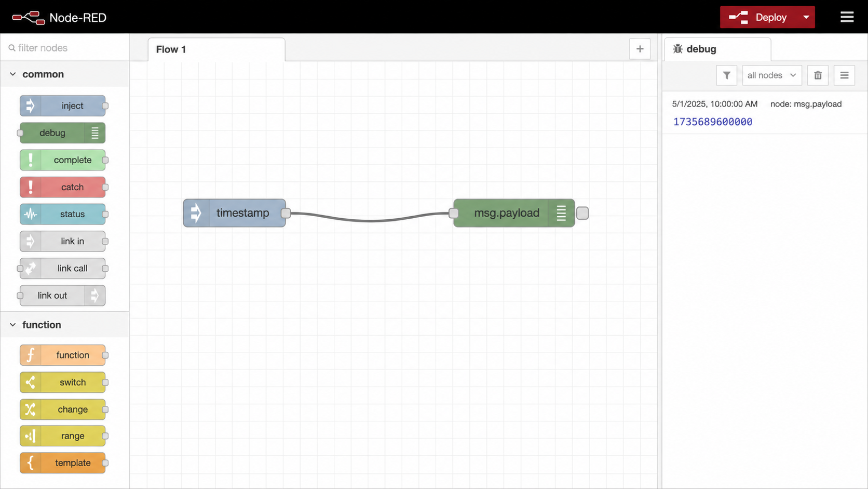The width and height of the screenshot is (868, 489).
Task: Open the all nodes dropdown
Action: pyautogui.click(x=771, y=75)
